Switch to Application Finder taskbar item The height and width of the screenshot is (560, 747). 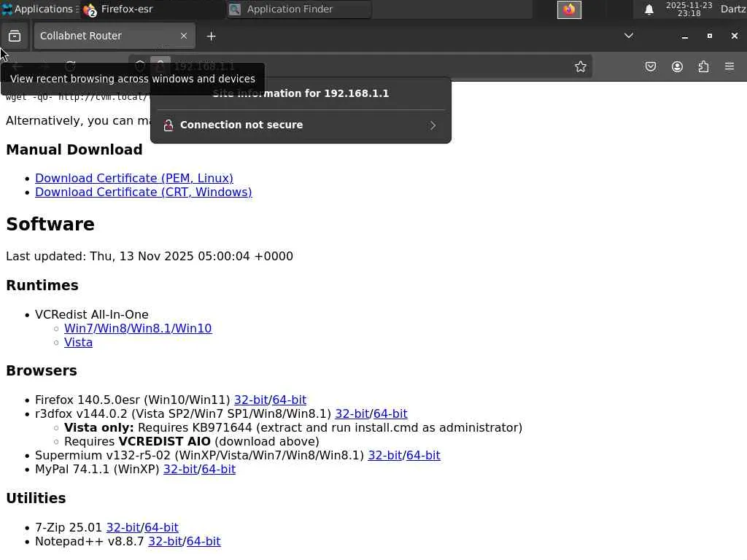coord(299,9)
